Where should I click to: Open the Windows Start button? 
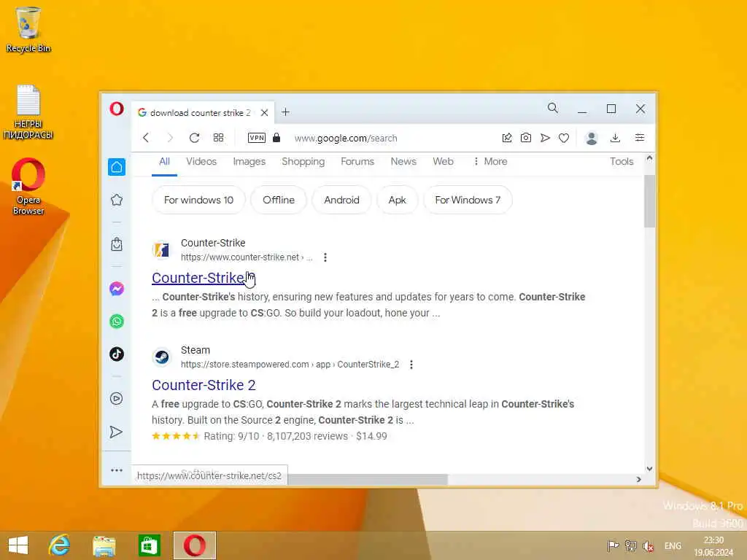(x=18, y=545)
